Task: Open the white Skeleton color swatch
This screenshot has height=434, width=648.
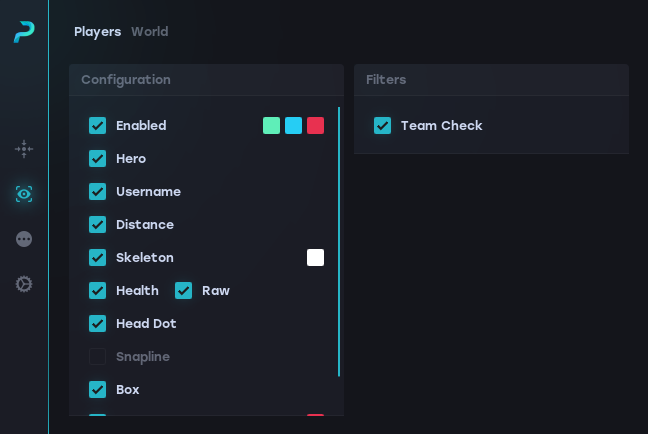Action: (x=315, y=258)
